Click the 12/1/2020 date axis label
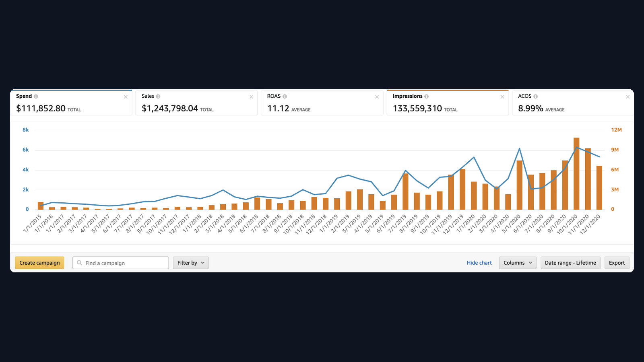 590,224
